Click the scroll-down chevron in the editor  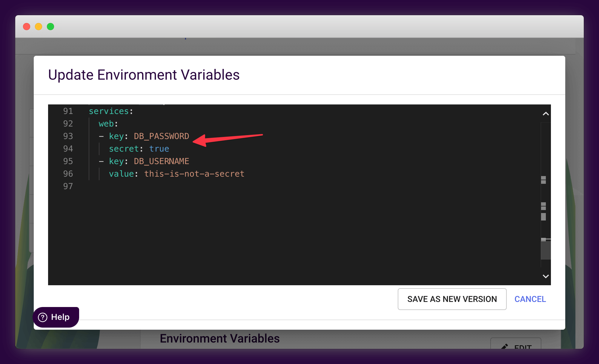point(546,276)
